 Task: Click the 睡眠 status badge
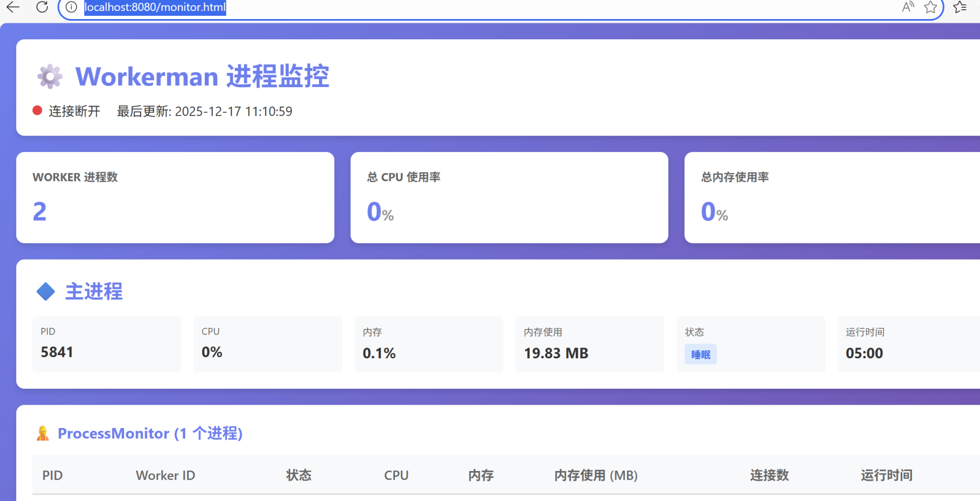coord(700,355)
